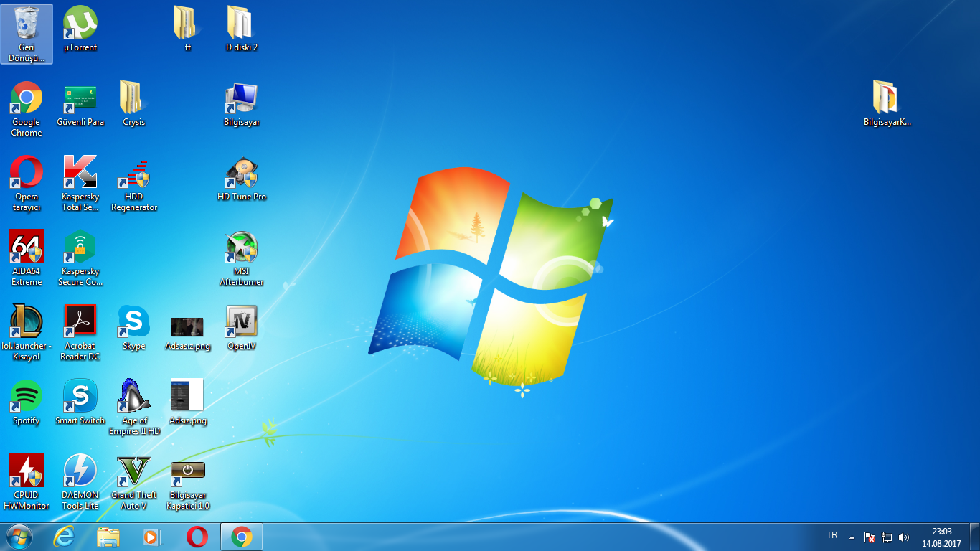Select the Bilgisayar (Computer) desktop icon
The width and height of the screenshot is (980, 551).
coord(242,103)
